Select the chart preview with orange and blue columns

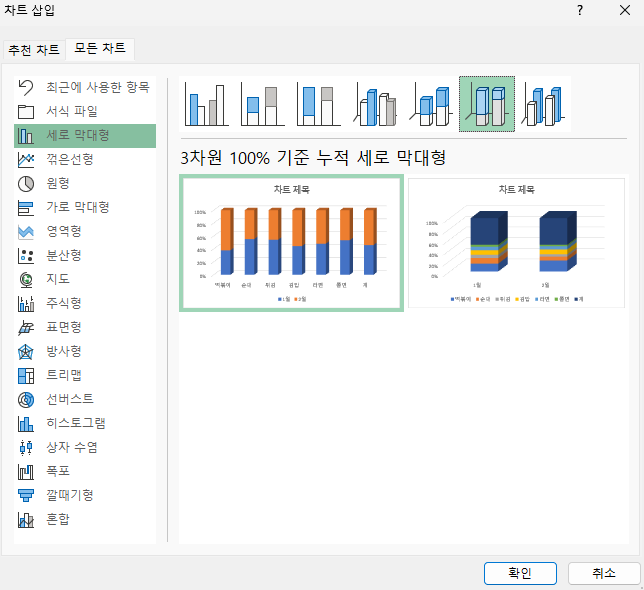[x=291, y=243]
